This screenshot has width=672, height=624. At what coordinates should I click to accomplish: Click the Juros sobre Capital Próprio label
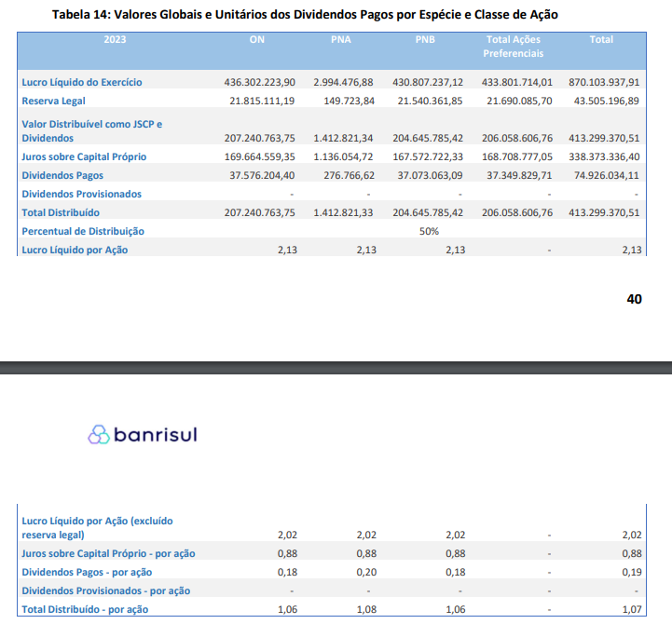84,156
